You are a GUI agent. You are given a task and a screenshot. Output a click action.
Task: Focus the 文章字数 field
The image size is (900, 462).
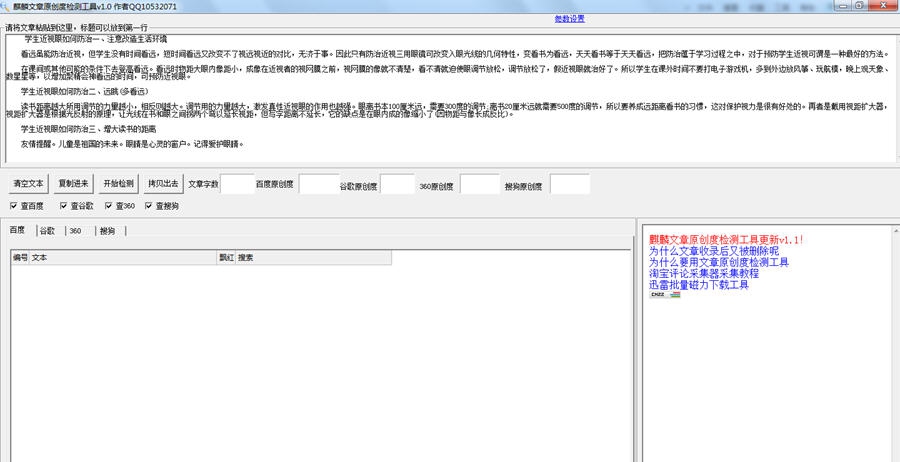pyautogui.click(x=237, y=184)
